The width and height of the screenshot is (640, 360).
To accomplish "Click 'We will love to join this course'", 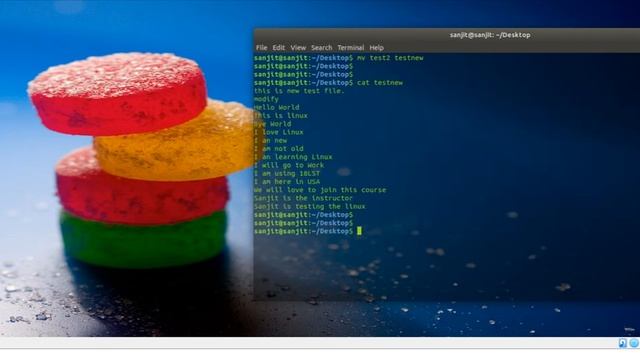I will 320,190.
